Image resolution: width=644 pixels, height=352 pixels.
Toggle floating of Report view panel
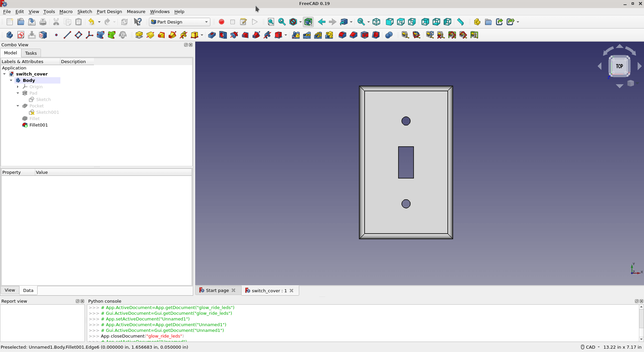pyautogui.click(x=77, y=301)
